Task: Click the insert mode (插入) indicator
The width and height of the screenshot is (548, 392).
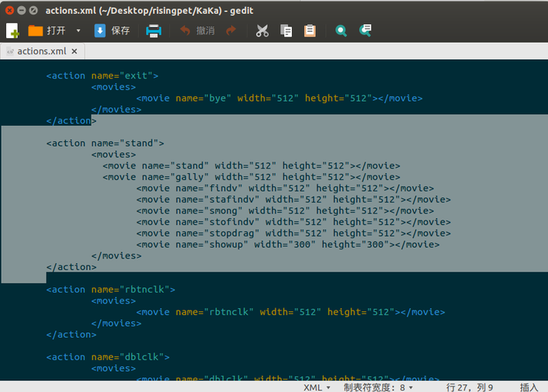Action: pyautogui.click(x=529, y=387)
